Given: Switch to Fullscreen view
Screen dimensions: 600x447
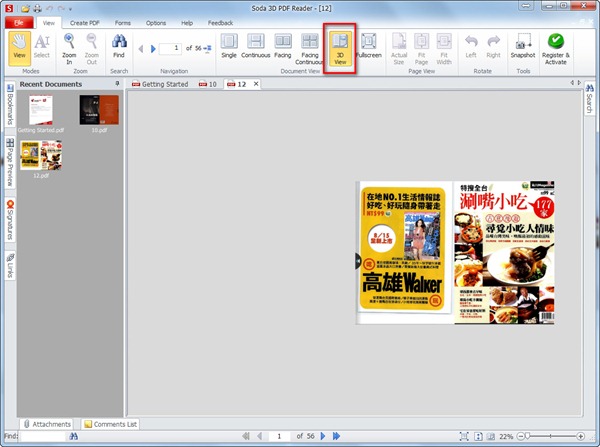Looking at the screenshot, I should pos(369,47).
